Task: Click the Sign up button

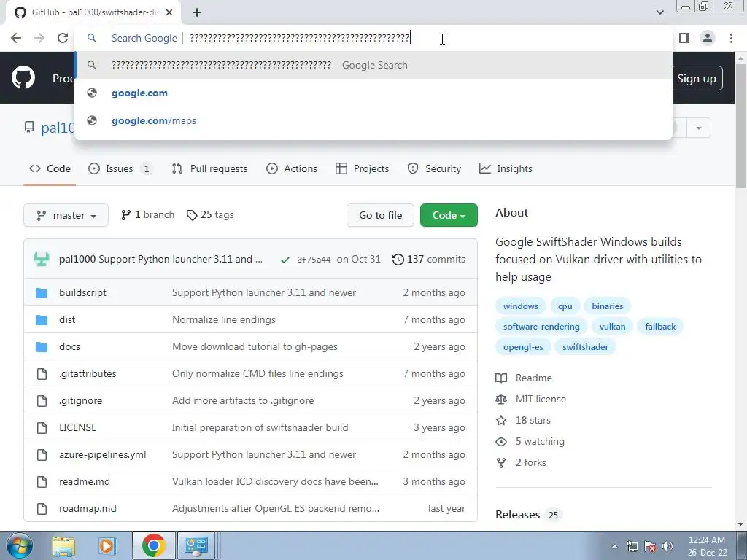Action: click(696, 79)
